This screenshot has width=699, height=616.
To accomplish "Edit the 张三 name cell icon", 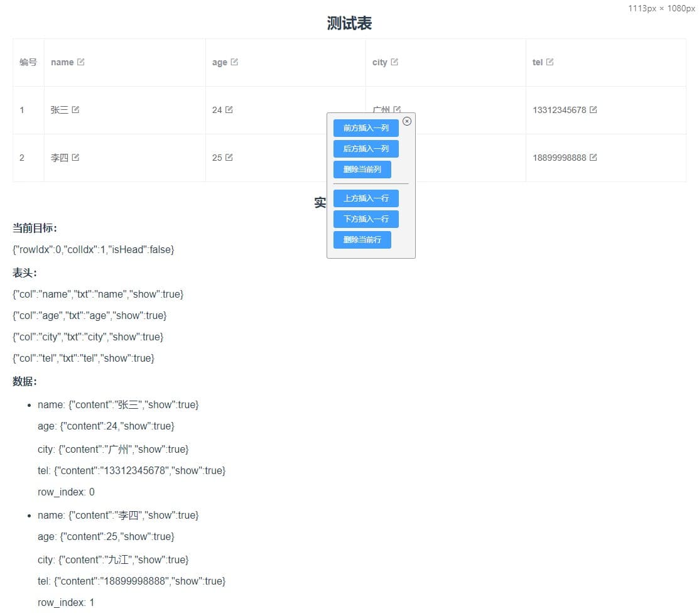I will tap(75, 110).
